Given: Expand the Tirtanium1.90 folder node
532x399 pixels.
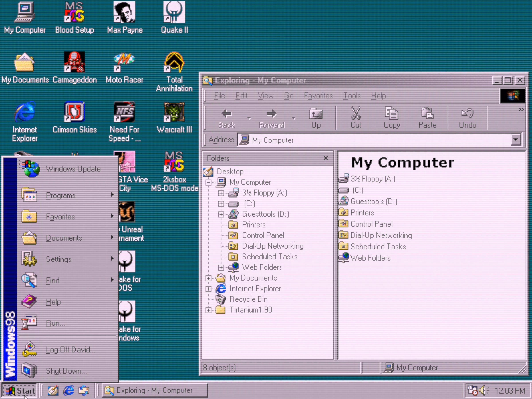Looking at the screenshot, I should tap(209, 310).
